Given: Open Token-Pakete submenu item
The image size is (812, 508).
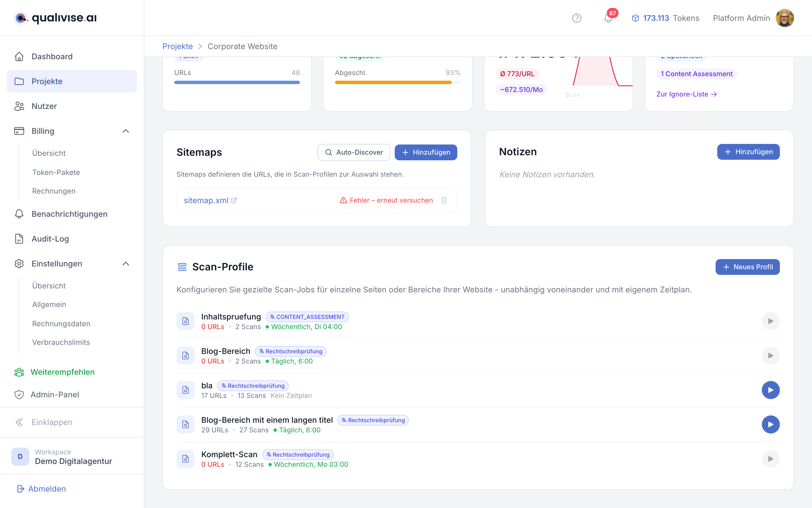Looking at the screenshot, I should [x=56, y=172].
